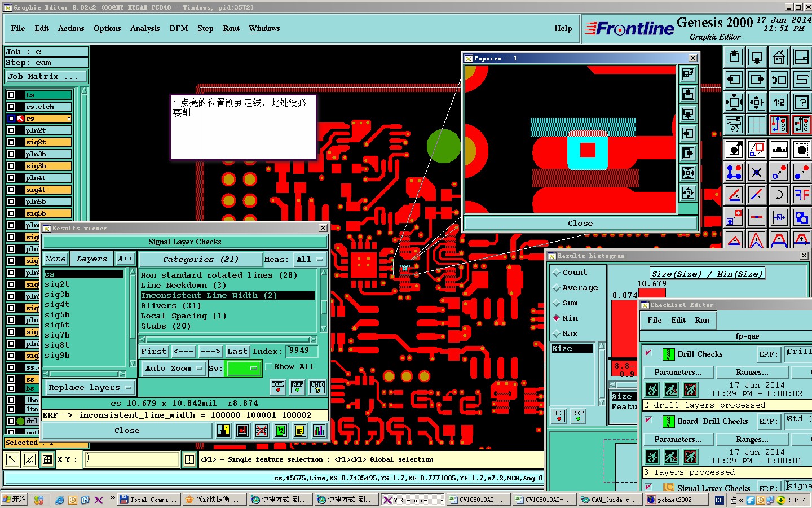Click the Index field showing 9949
Image resolution: width=812 pixels, height=508 pixels.
tap(302, 351)
